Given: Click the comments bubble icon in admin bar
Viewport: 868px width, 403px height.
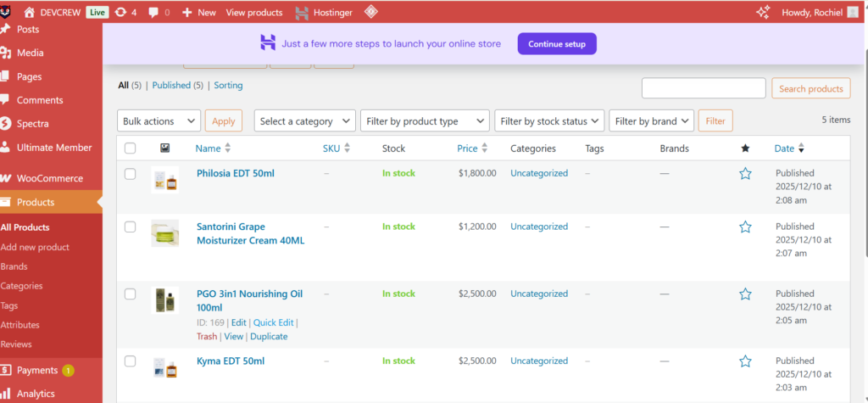Looking at the screenshot, I should point(153,13).
